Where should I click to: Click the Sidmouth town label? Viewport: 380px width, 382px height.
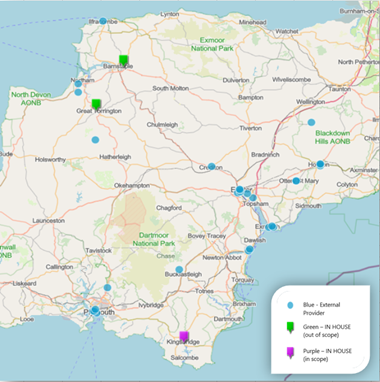coord(308,206)
